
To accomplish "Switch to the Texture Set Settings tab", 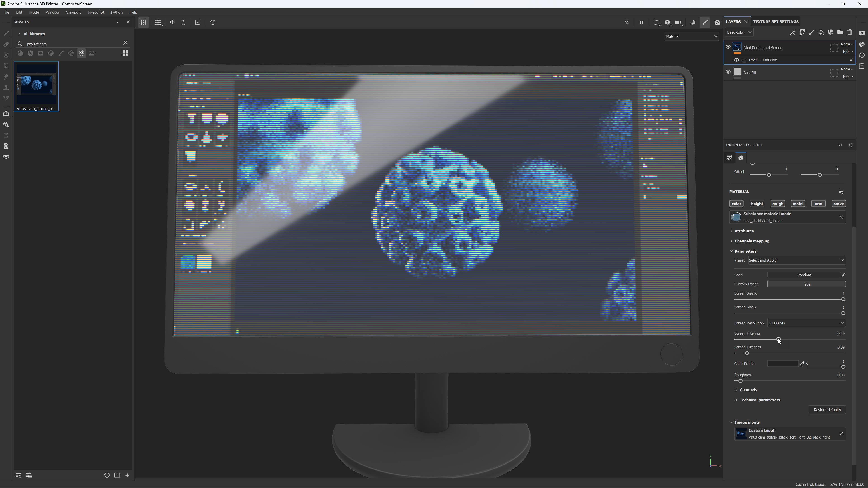I will (775, 21).
